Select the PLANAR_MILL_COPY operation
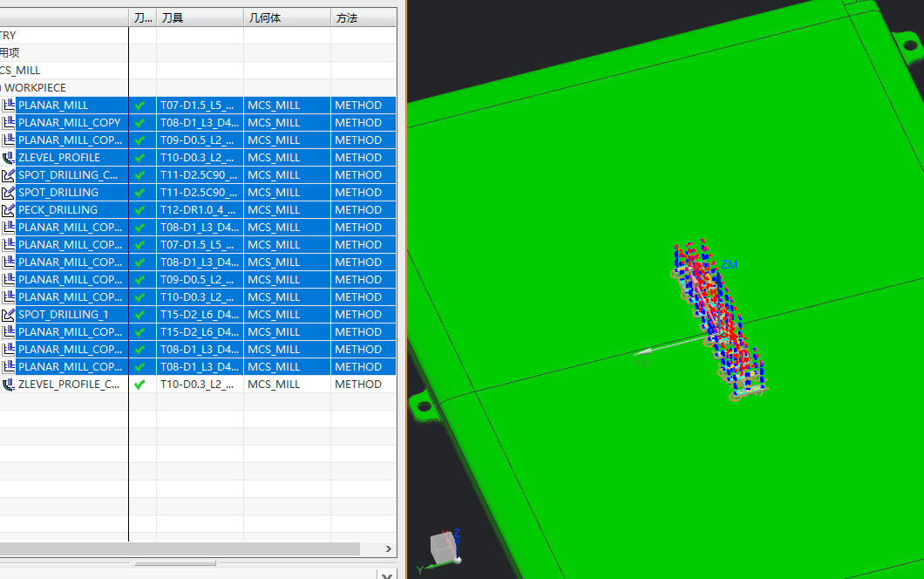Image resolution: width=924 pixels, height=579 pixels. [x=69, y=123]
